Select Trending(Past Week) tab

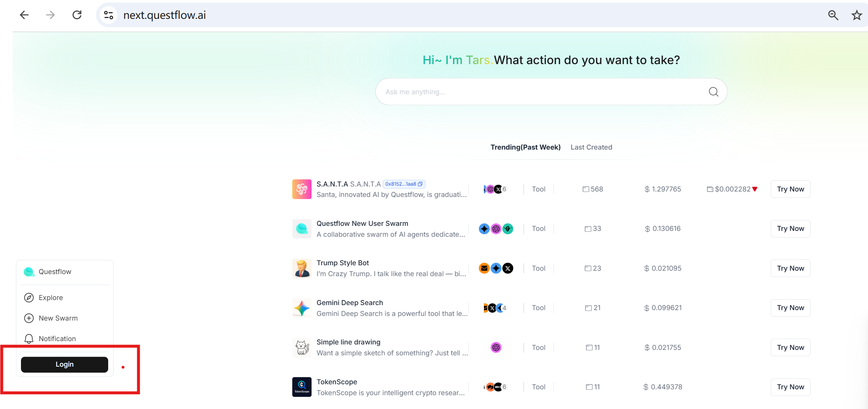click(525, 147)
